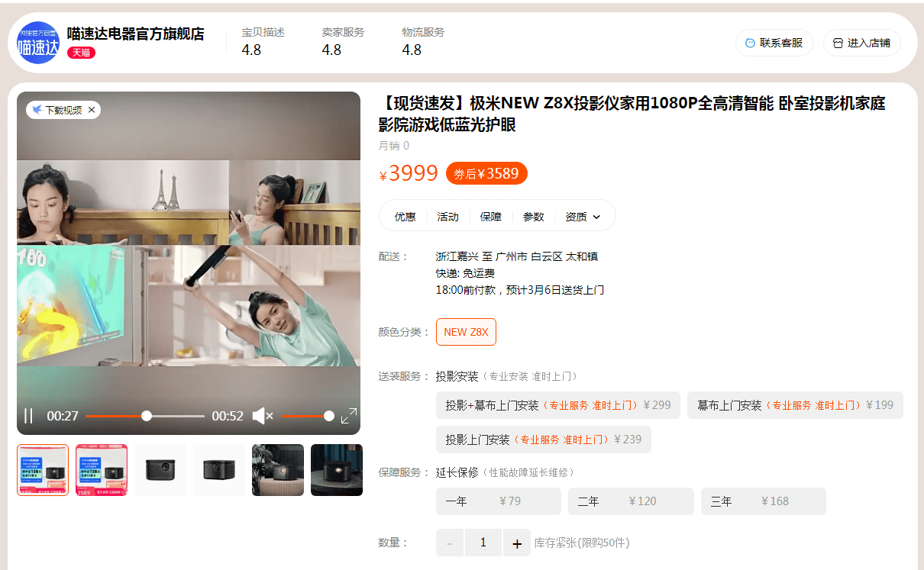924x570 pixels.
Task: Select 投影+幕布上门安装 ¥299 service
Action: (x=558, y=405)
